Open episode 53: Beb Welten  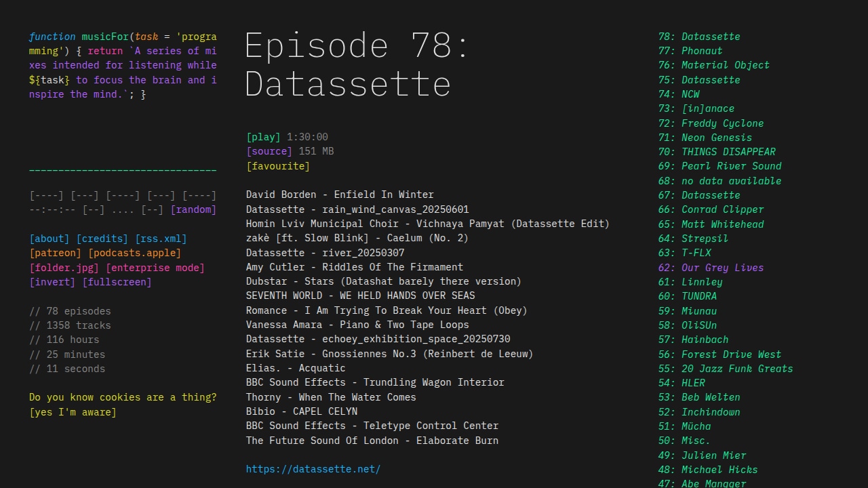coord(699,397)
